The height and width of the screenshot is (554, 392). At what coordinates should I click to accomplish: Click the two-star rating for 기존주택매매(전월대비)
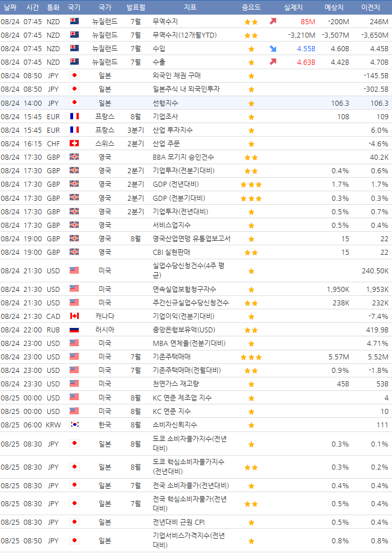[251, 371]
